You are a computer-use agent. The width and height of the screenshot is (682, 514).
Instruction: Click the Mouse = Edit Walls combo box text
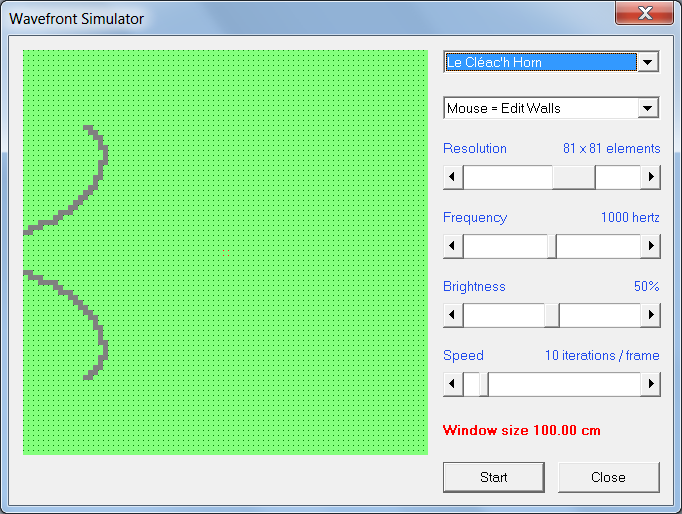point(504,108)
